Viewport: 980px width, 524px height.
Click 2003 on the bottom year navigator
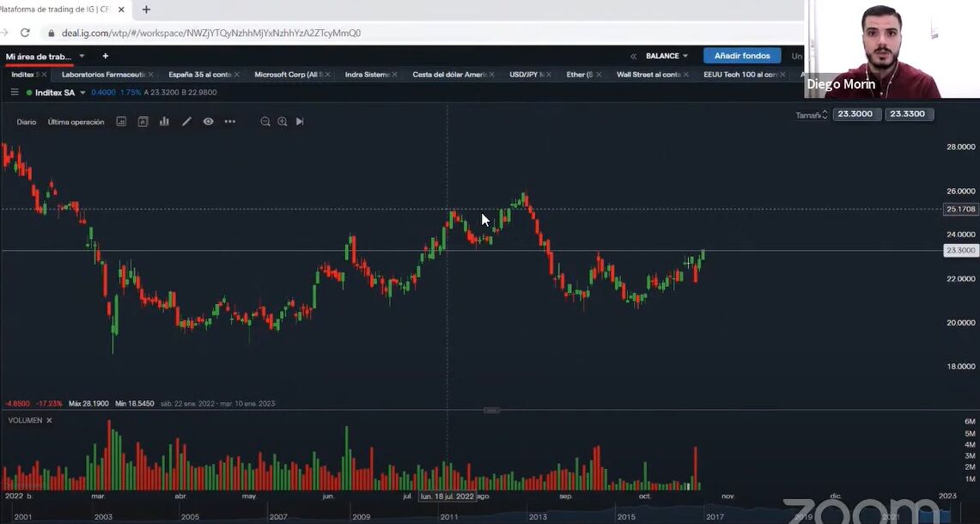coord(103,516)
